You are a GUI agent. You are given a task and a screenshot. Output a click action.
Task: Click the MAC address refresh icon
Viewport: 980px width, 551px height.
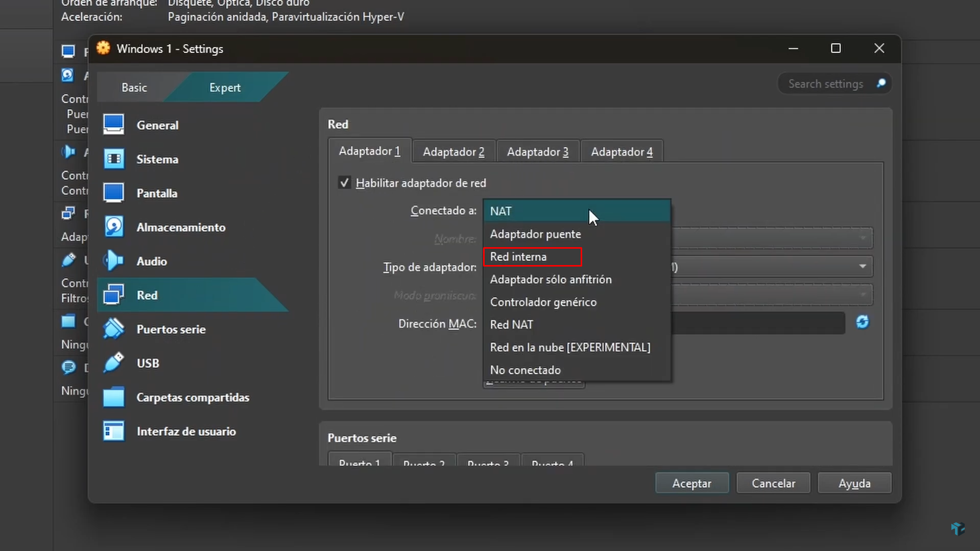tap(862, 322)
